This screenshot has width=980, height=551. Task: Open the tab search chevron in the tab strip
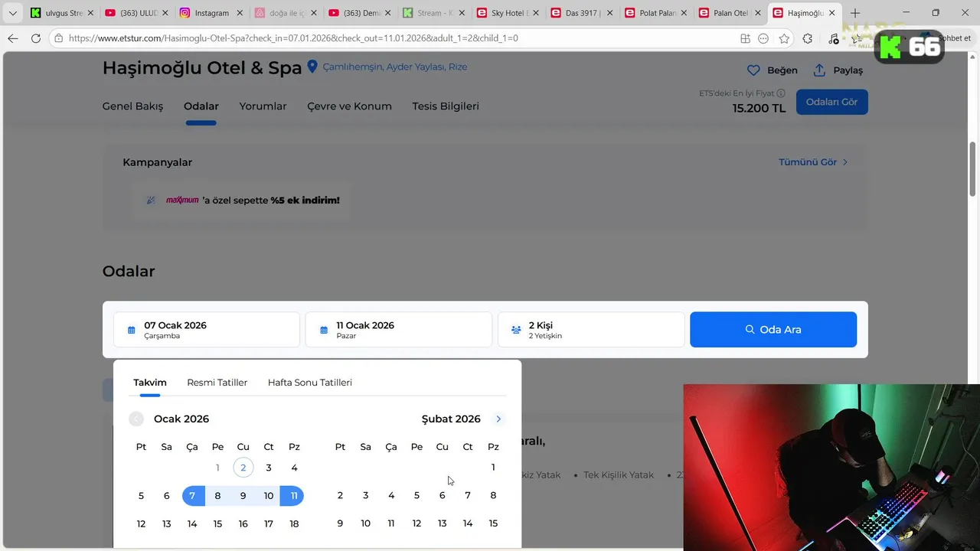[x=12, y=13]
